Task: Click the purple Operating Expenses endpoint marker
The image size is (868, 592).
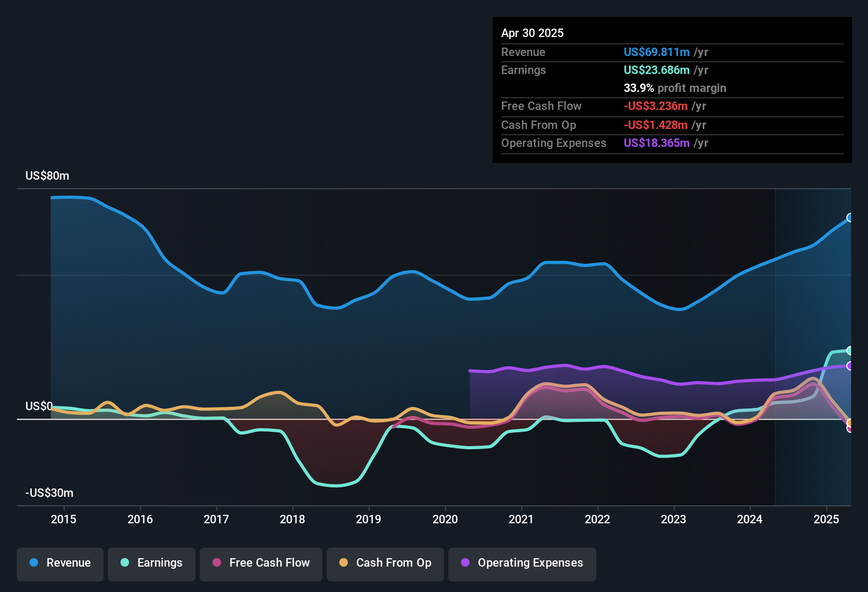Action: coord(850,366)
